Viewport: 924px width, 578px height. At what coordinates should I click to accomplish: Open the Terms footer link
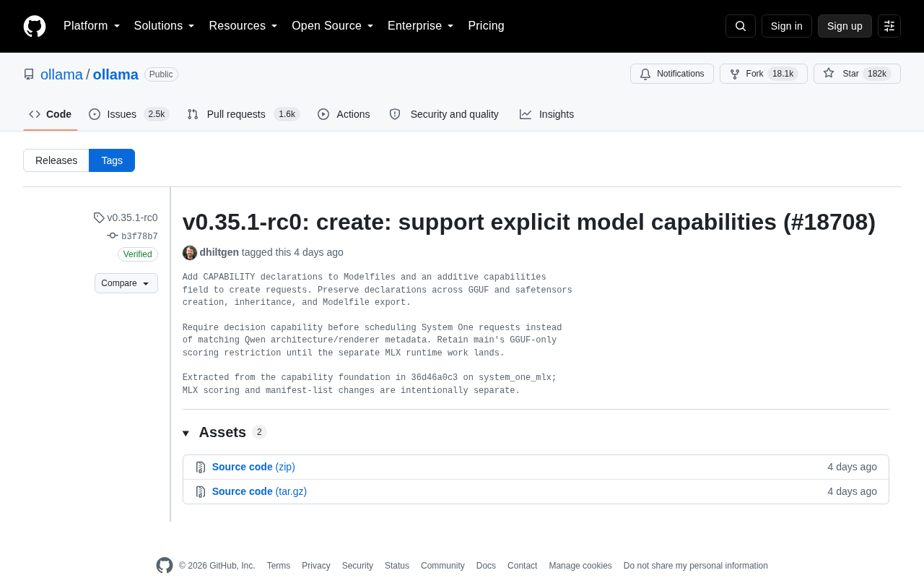coord(279,566)
